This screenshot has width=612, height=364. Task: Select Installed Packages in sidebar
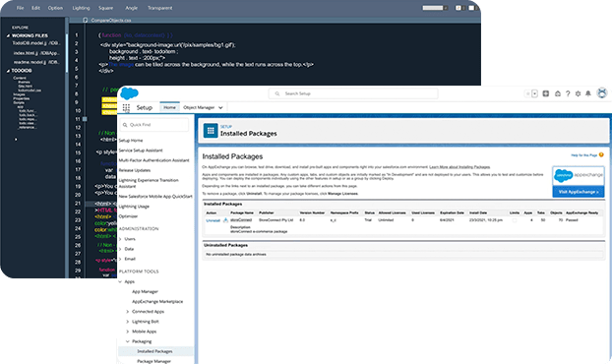pyautogui.click(x=154, y=351)
